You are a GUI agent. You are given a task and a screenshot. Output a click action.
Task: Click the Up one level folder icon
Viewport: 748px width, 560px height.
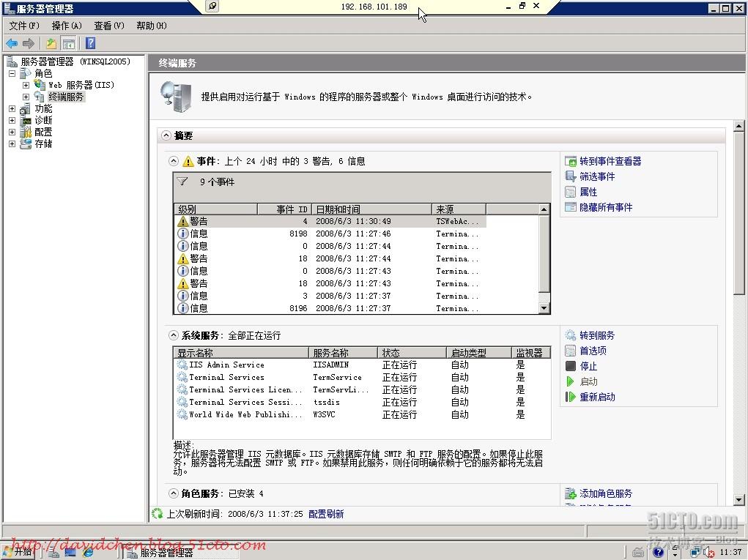(x=51, y=44)
